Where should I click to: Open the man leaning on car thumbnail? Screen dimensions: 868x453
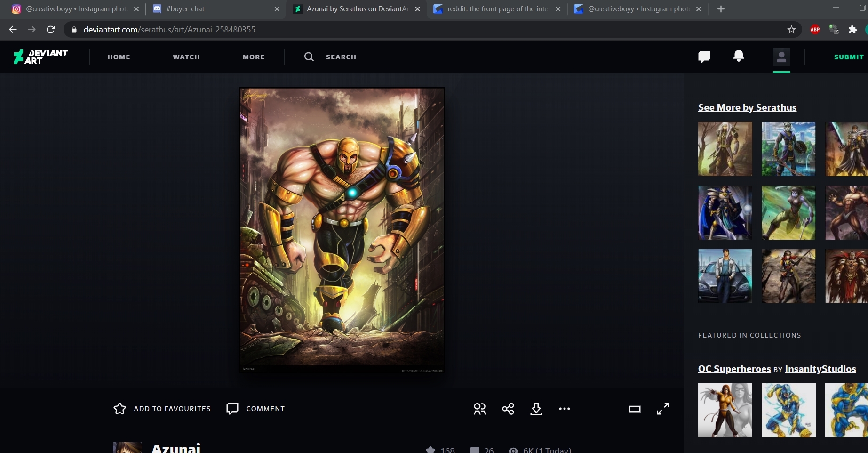pos(725,276)
